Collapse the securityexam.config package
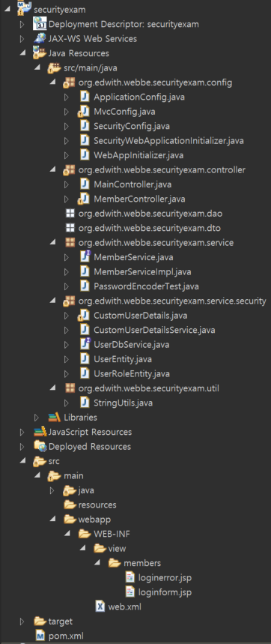Screen dimensions: 271x644 (x=52, y=83)
